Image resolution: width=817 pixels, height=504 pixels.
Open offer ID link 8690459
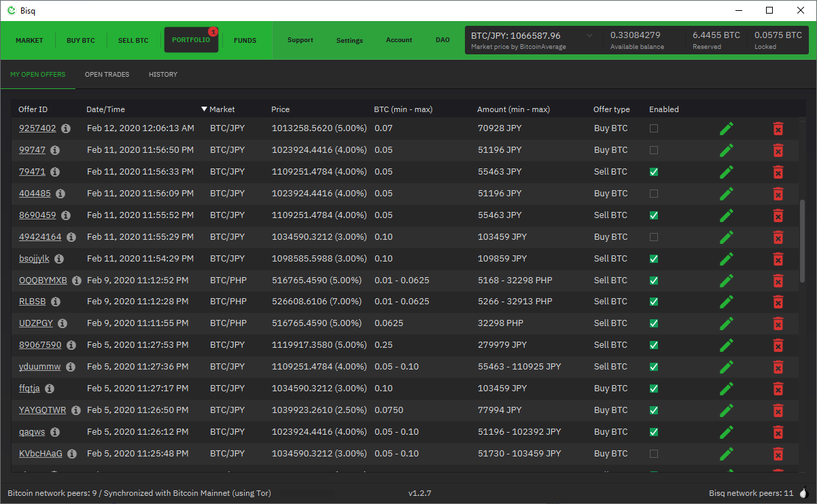[37, 215]
